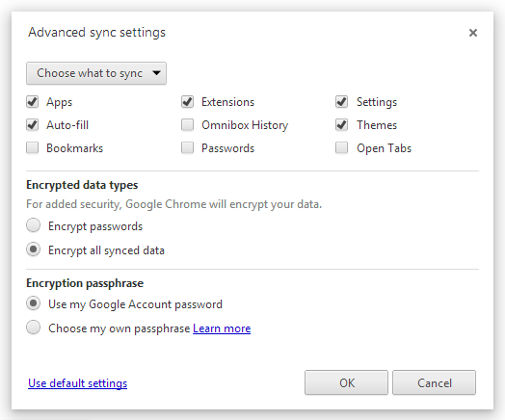Dismiss changes with the Cancel button
Viewport: 505px width, 420px height.
434,382
